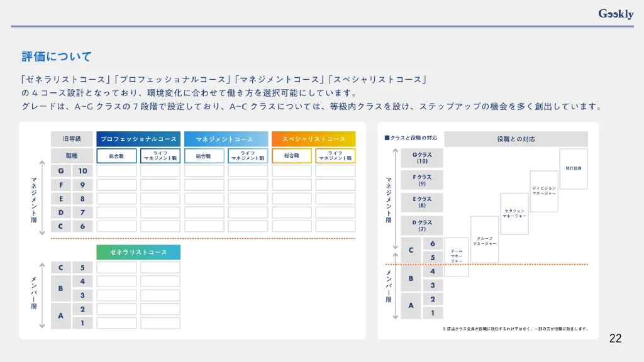Click level 1 cell in left table

[82, 323]
